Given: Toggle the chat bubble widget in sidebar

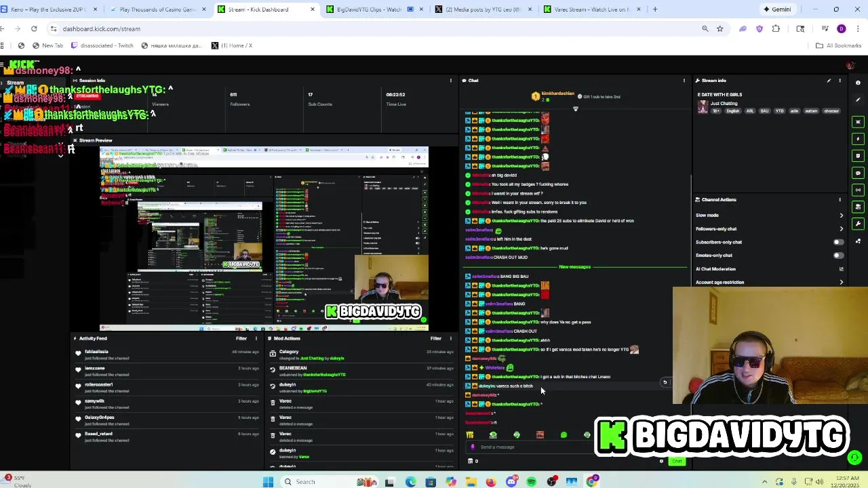Looking at the screenshot, I should pyautogui.click(x=858, y=173).
